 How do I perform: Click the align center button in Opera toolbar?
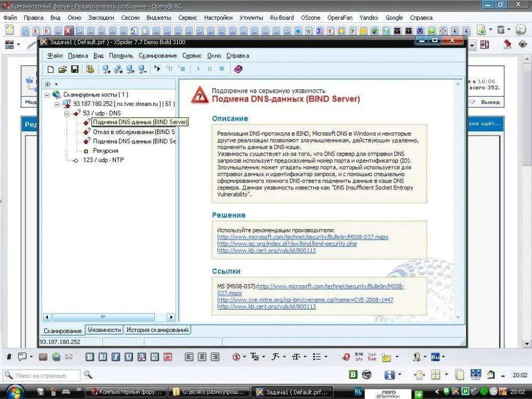tap(202, 356)
